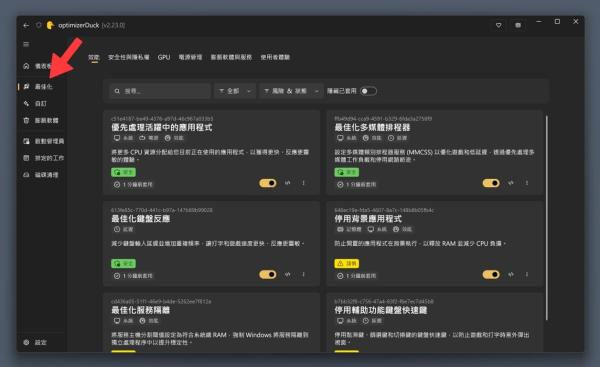The height and width of the screenshot is (367, 600).
Task: Click the code icon on 最佳化多媒體排程器 card
Action: [x=511, y=183]
